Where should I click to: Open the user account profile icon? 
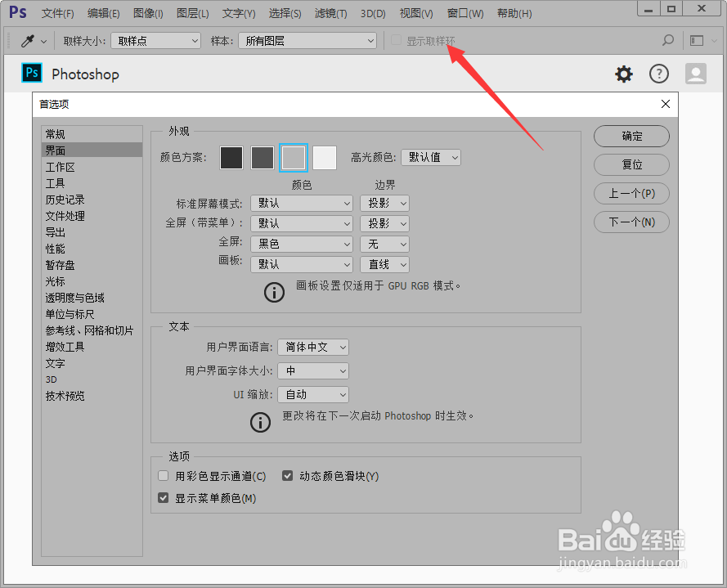tap(695, 74)
